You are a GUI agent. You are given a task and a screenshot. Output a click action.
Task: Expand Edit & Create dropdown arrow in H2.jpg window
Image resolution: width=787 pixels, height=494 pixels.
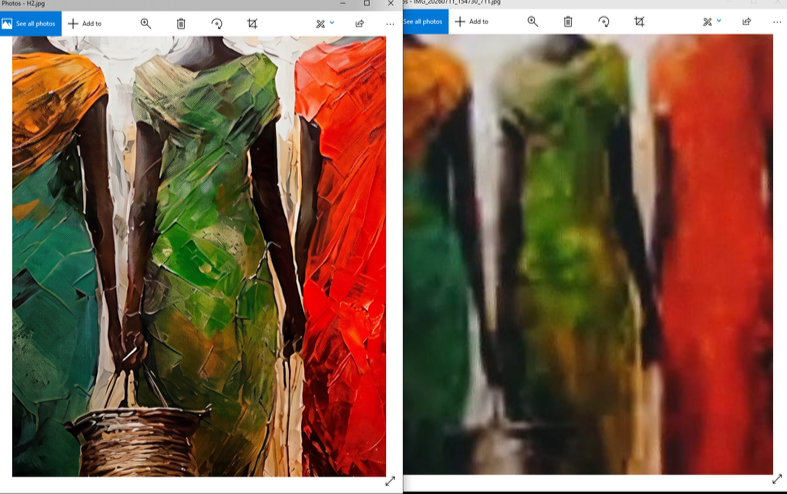(x=332, y=23)
